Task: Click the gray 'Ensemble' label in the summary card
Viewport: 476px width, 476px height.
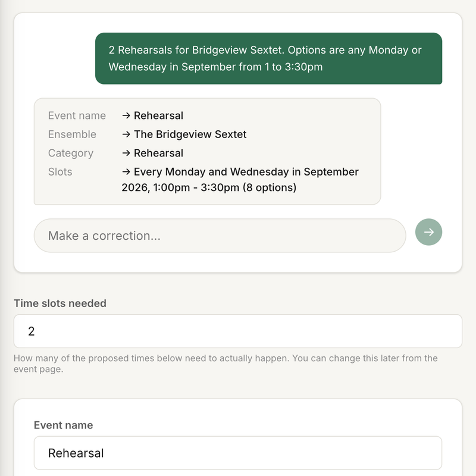Action: [72, 134]
